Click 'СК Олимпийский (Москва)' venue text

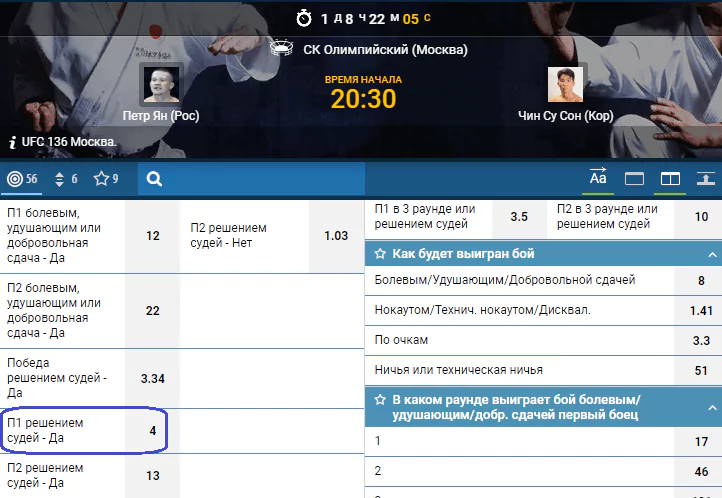(385, 50)
